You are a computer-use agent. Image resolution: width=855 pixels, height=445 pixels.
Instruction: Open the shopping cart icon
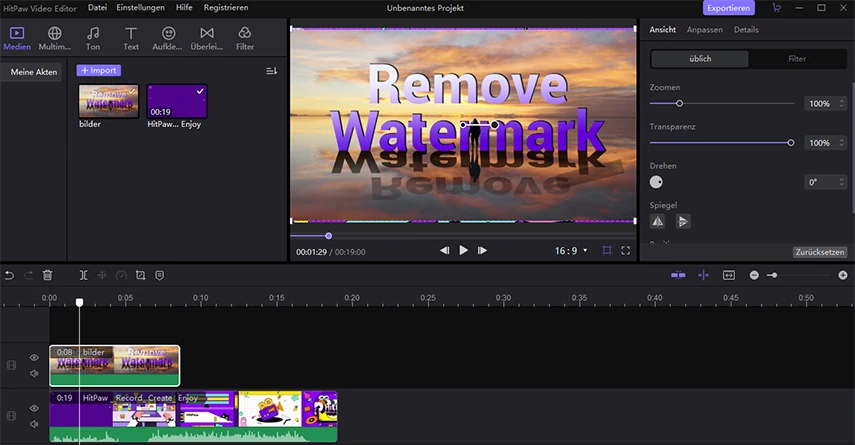point(777,8)
